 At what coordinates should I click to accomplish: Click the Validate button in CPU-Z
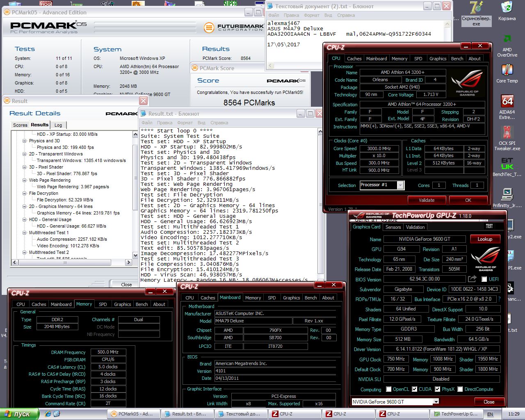(427, 200)
